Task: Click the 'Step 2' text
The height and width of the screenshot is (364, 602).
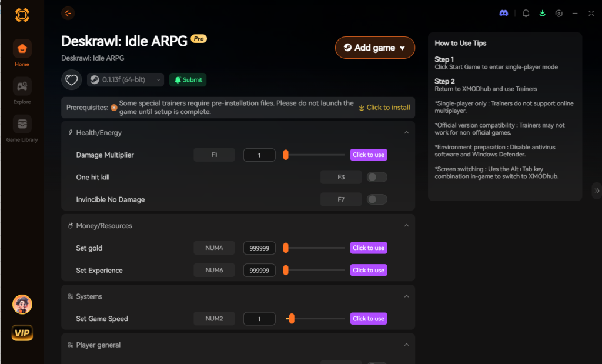Action: pos(444,81)
